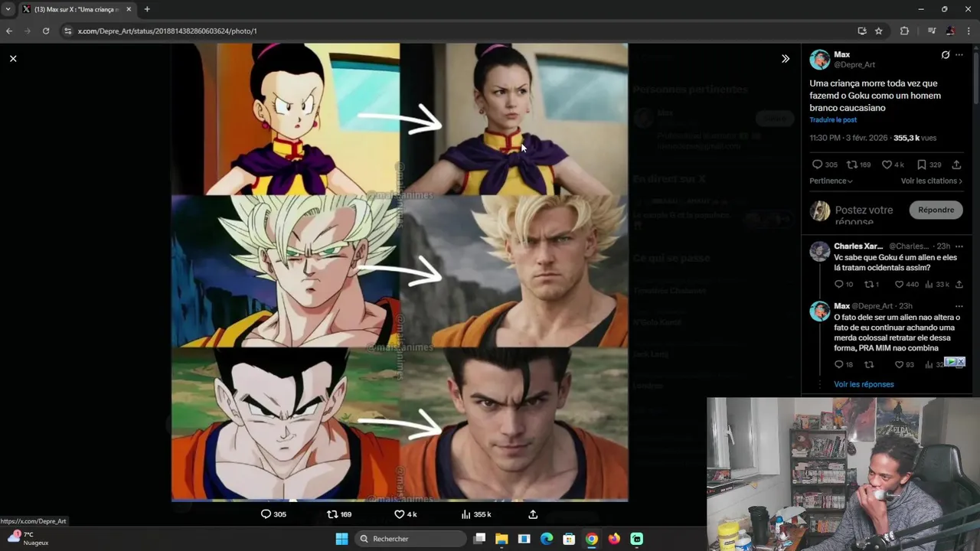Click 'Traduire le post' link

833,120
